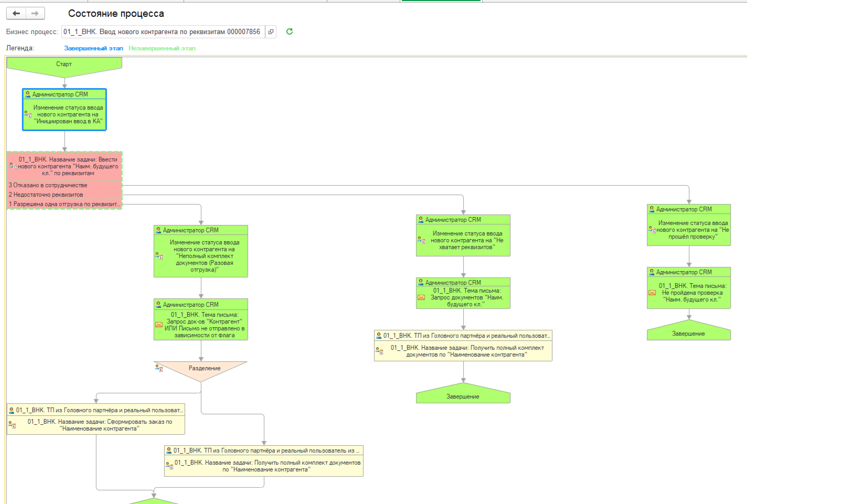
Task: Click user icon above "Запрос документов Наим. будущего кл." block
Action: point(421,282)
